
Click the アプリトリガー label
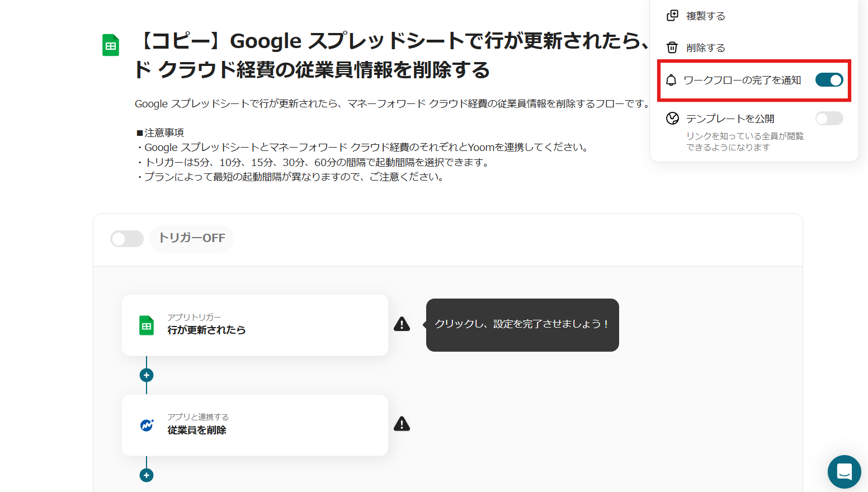click(194, 317)
